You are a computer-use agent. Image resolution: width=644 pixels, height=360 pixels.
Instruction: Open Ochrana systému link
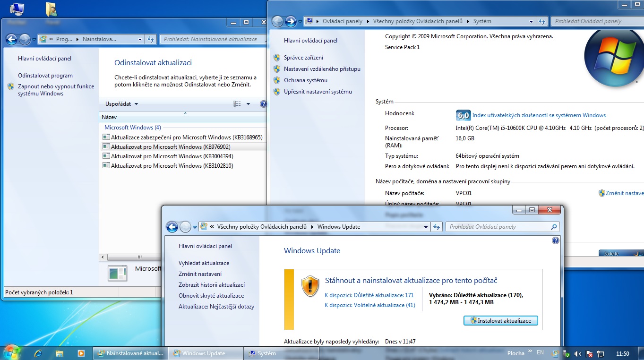pyautogui.click(x=305, y=80)
